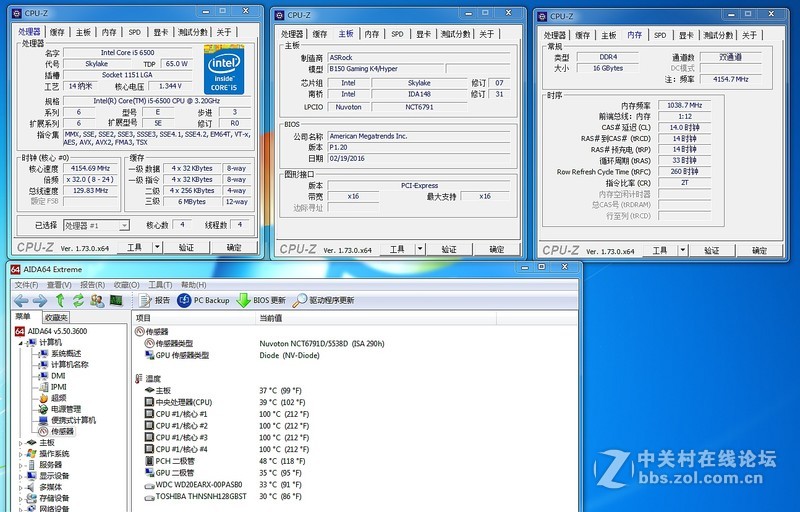The image size is (800, 512).
Task: Select 计算机名称 in AIDA64 tree
Action: (x=69, y=365)
